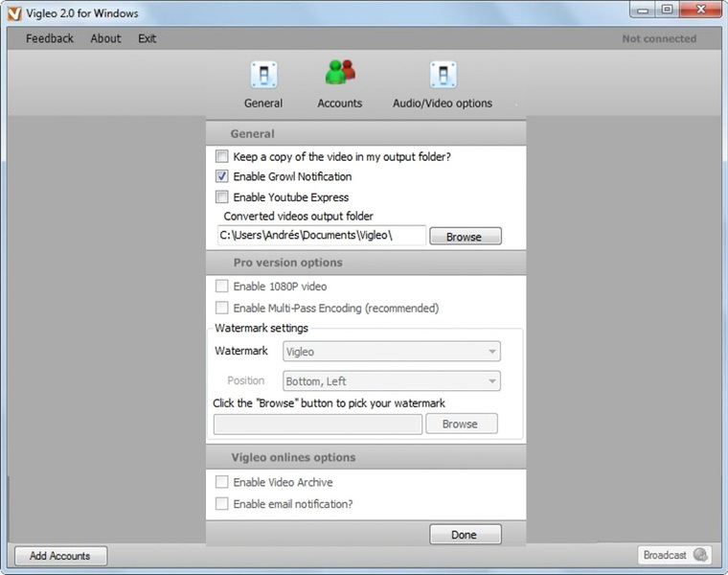
Task: Select Exit from the menu bar
Action: (x=148, y=38)
